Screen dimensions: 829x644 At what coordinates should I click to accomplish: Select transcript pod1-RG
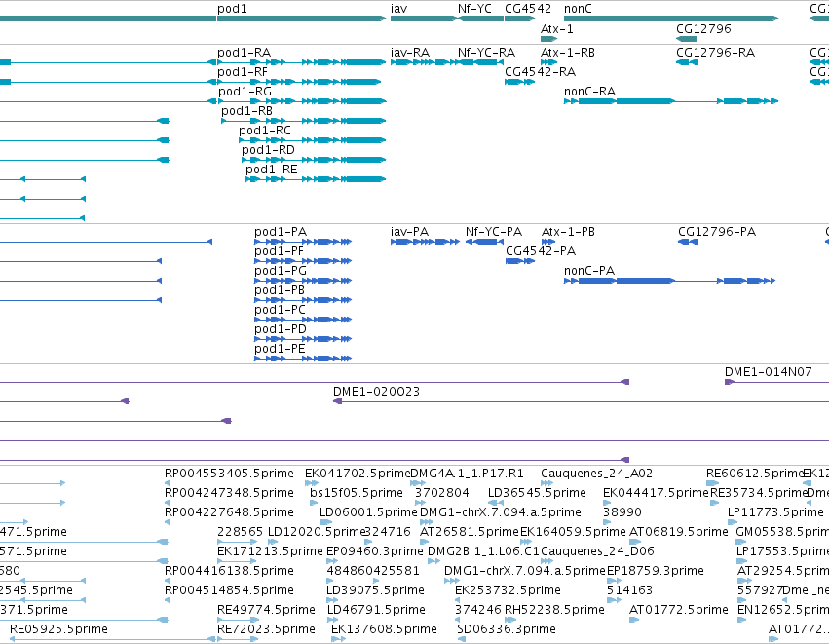(302, 101)
